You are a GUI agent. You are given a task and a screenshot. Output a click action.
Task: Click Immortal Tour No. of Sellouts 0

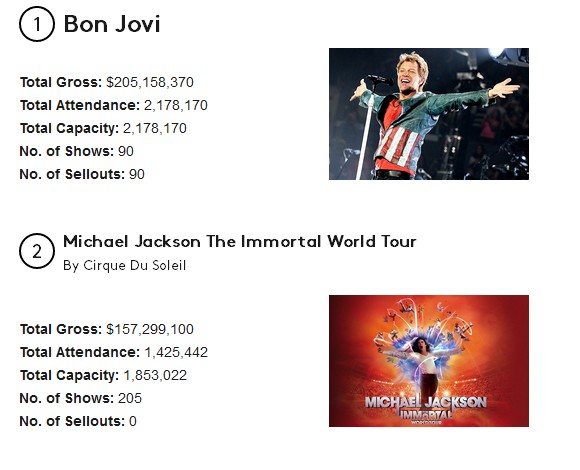[78, 421]
